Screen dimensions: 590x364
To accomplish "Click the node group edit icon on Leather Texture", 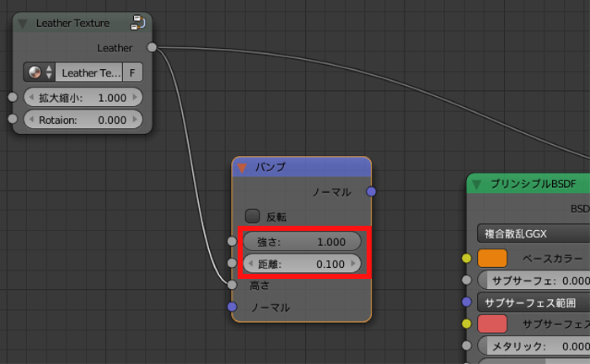I will coord(137,23).
